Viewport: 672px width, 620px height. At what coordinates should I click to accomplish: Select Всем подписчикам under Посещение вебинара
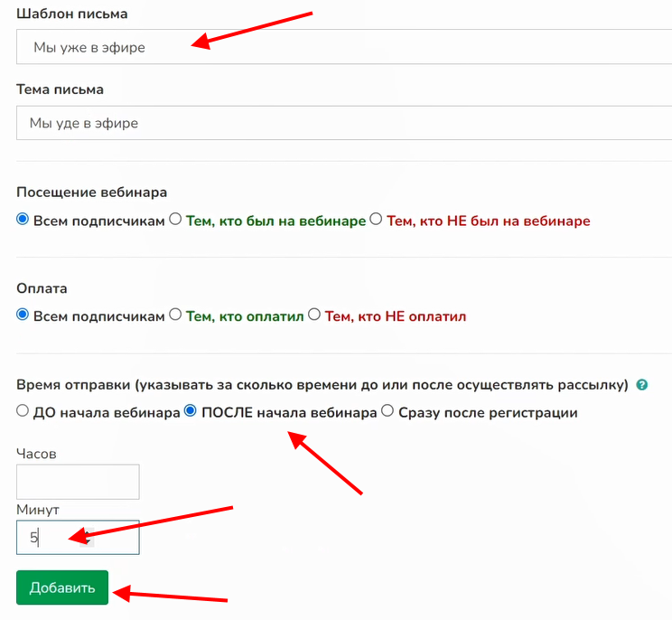coord(23,221)
